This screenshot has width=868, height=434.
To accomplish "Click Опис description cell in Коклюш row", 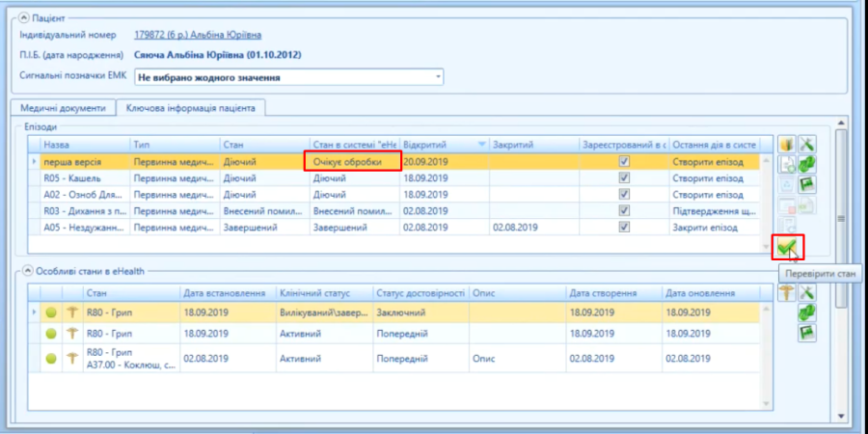I will click(518, 359).
